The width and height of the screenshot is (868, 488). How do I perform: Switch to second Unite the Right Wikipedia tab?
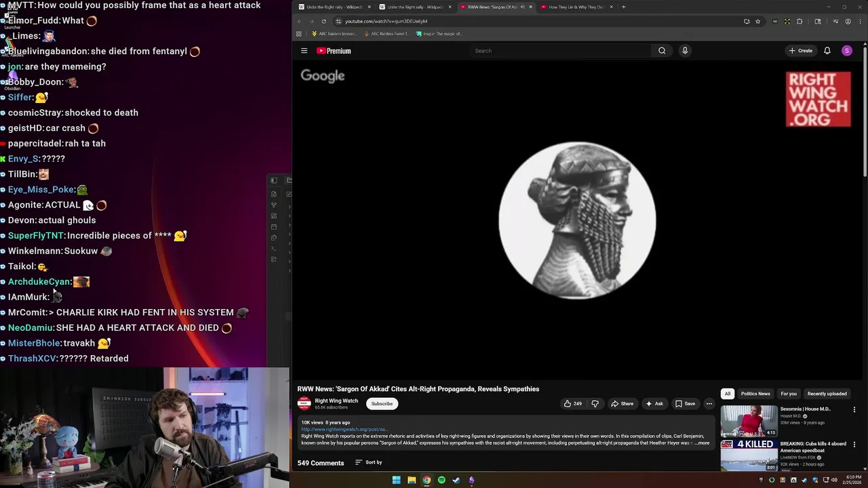[414, 7]
